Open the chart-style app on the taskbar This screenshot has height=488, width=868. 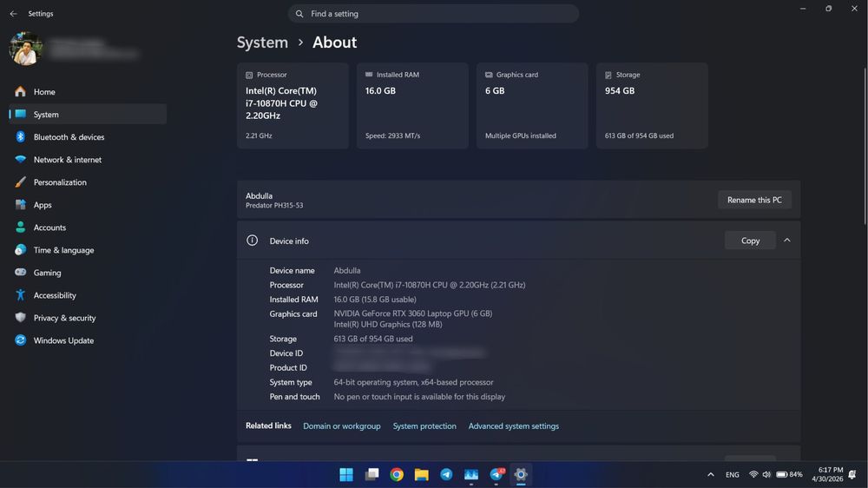click(x=471, y=475)
